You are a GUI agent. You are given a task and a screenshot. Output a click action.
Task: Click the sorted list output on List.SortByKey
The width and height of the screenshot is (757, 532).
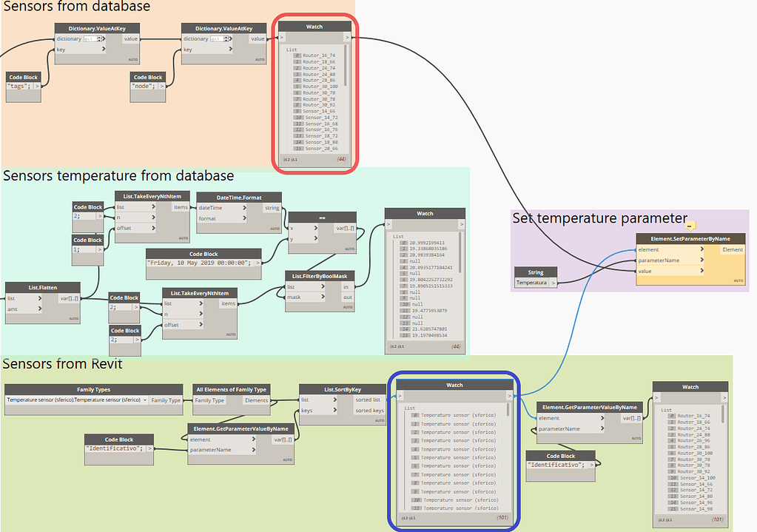pos(370,398)
